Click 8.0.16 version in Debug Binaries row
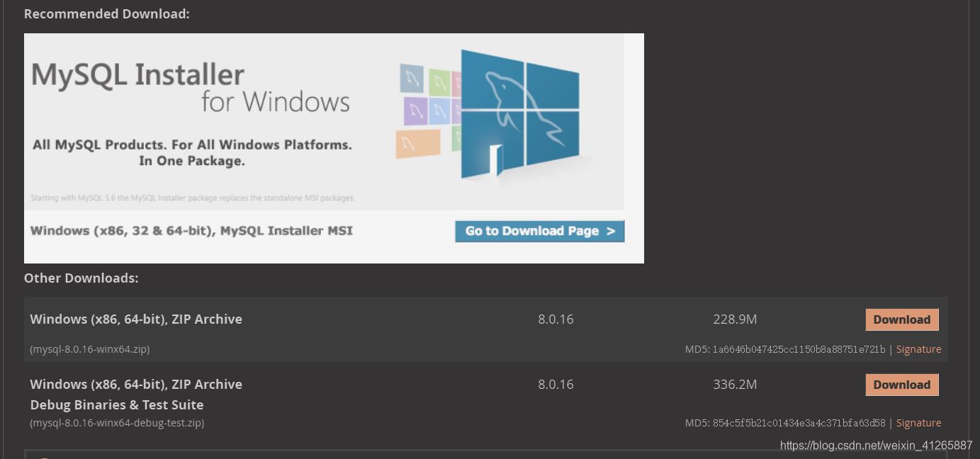This screenshot has width=980, height=459. 556,385
